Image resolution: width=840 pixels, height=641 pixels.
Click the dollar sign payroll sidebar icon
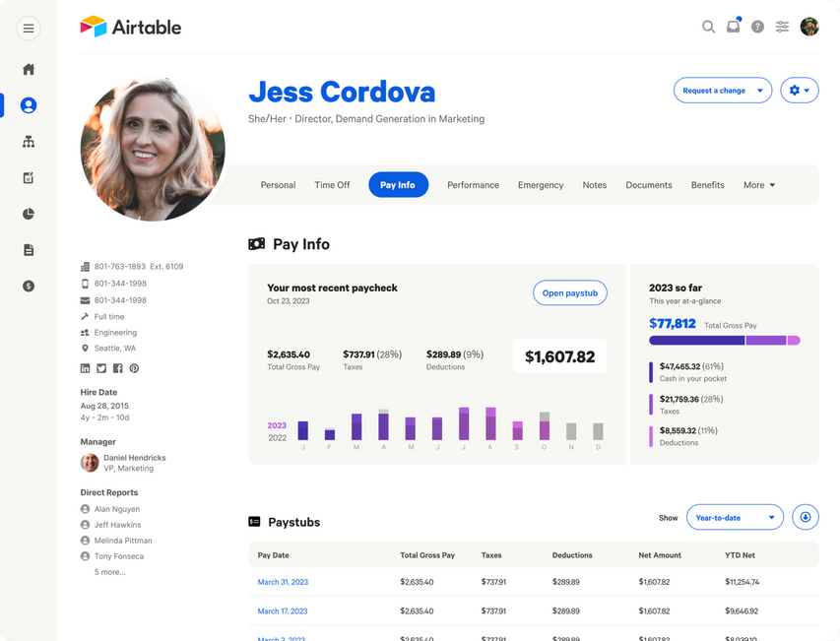pyautogui.click(x=29, y=286)
